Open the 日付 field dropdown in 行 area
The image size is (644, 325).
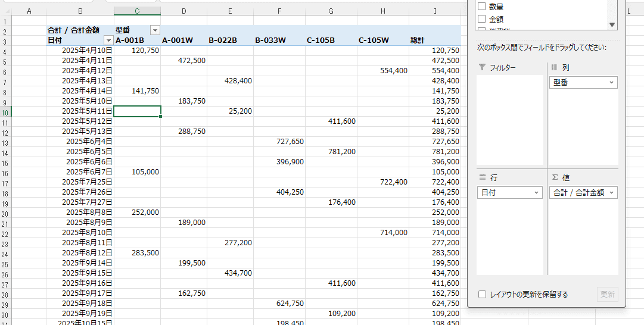[x=536, y=192]
